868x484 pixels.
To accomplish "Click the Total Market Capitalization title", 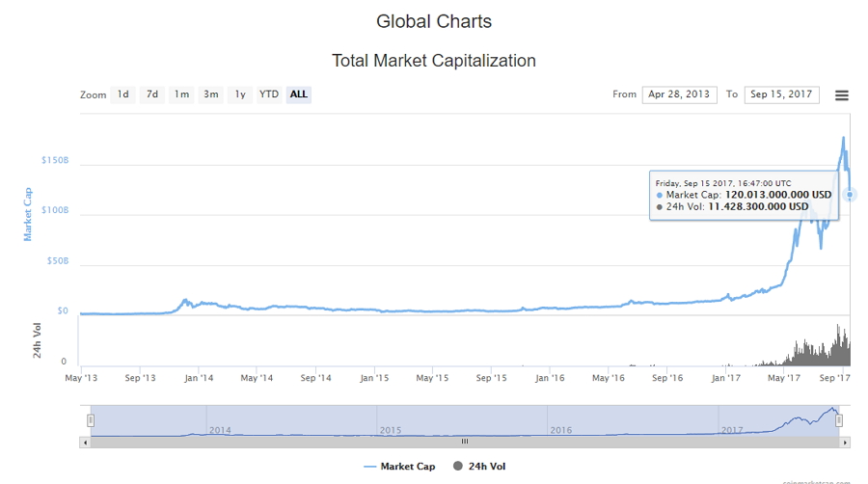I will (434, 61).
